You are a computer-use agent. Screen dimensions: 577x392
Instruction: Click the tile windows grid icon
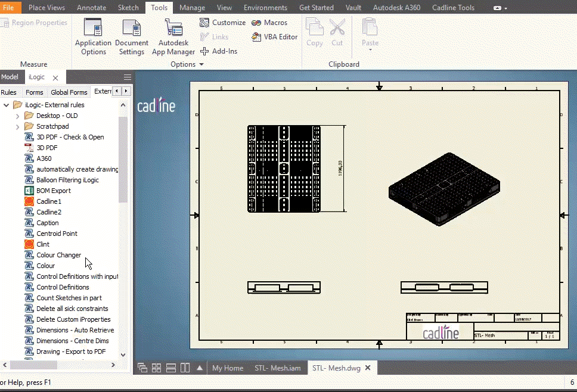tap(156, 368)
